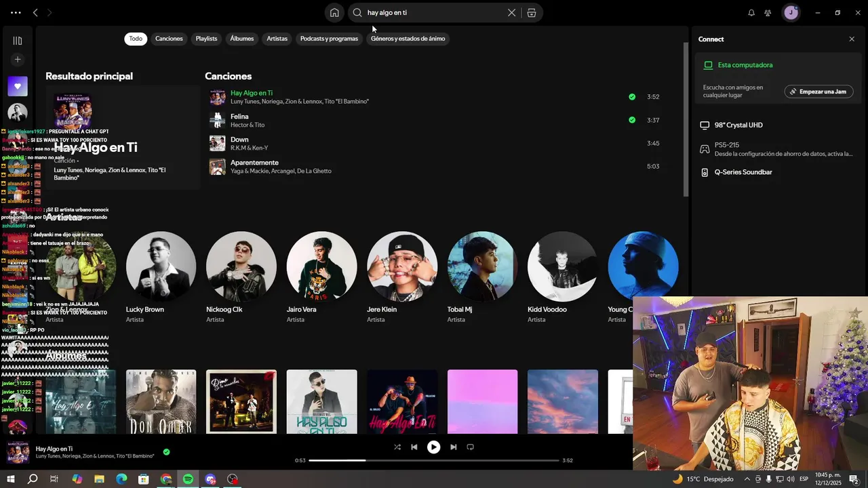Go back with the left arrow
The image size is (868, 488).
click(x=35, y=12)
